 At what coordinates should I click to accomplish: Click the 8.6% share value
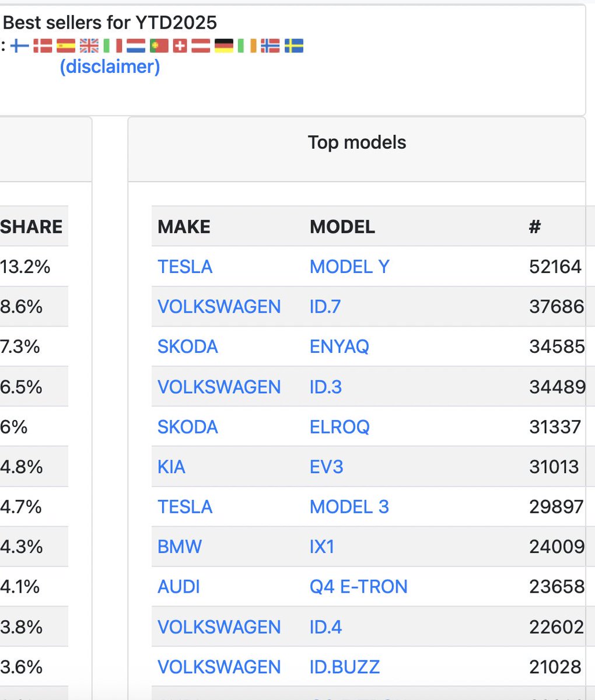click(21, 306)
